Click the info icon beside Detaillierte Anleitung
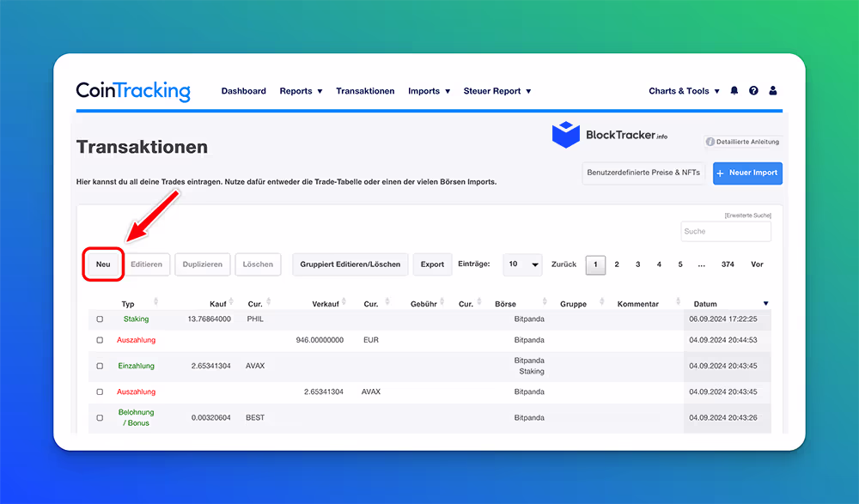Image resolution: width=859 pixels, height=504 pixels. pyautogui.click(x=710, y=142)
